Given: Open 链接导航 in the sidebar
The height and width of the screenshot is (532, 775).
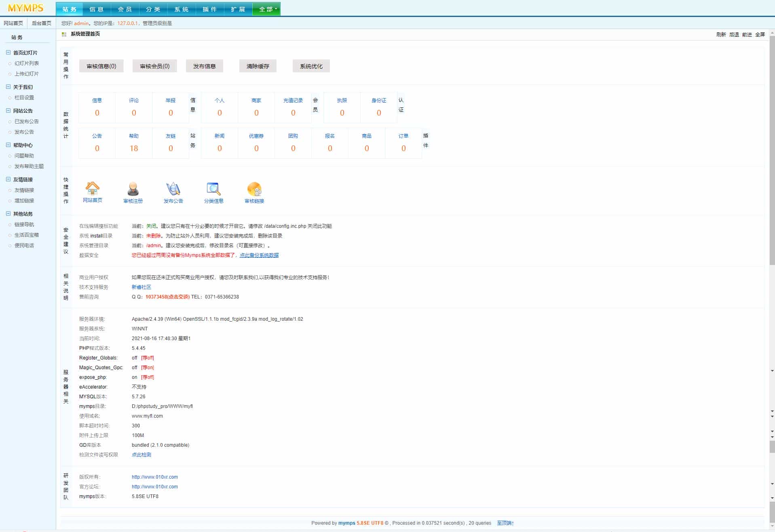Looking at the screenshot, I should tap(24, 224).
